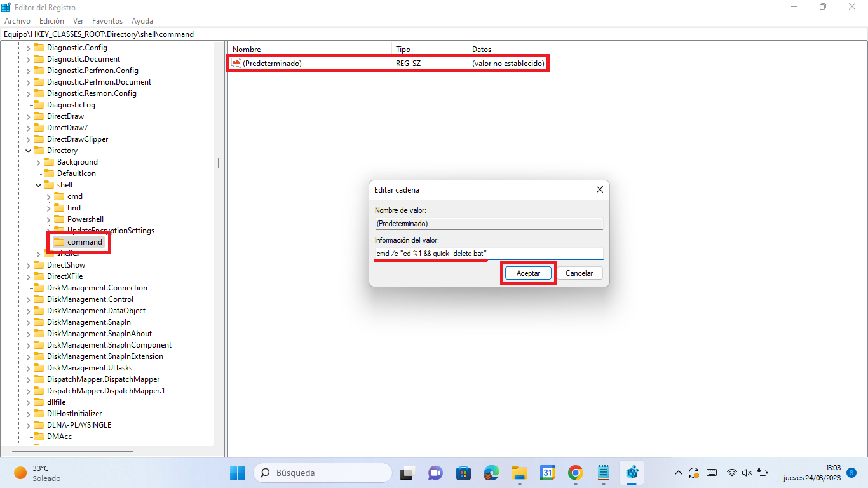Expand the Diagnostic.Config key
The height and width of the screenshot is (488, 868).
point(28,48)
